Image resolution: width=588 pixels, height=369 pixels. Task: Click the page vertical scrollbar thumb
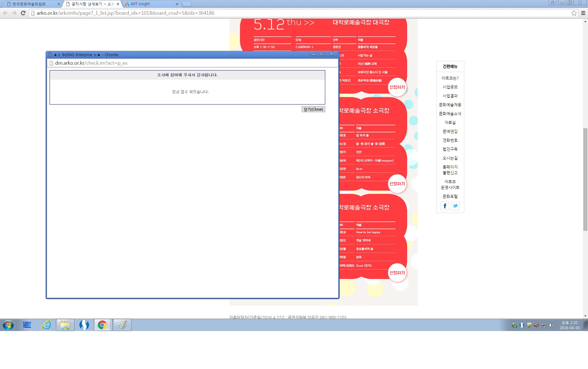pyautogui.click(x=585, y=179)
